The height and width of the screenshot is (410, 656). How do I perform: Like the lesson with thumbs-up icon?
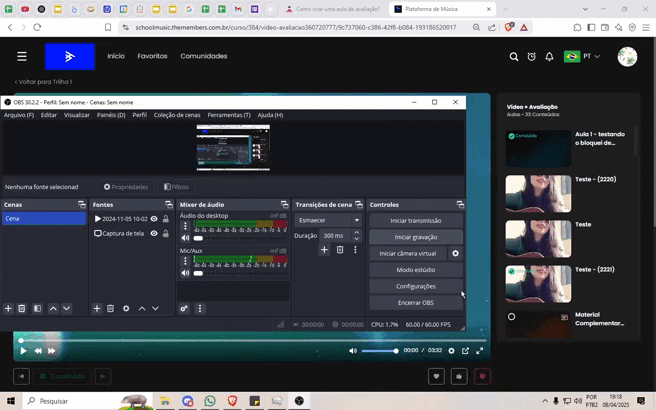pos(459,376)
